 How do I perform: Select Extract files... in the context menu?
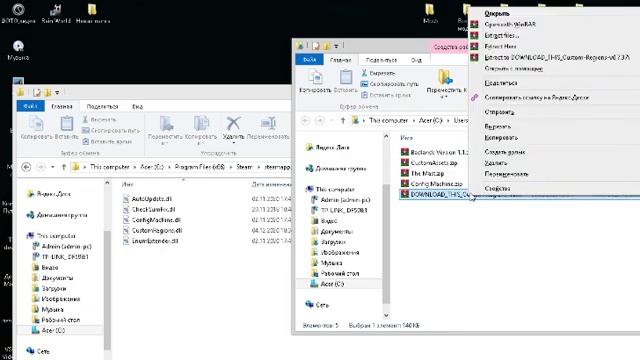pyautogui.click(x=502, y=36)
